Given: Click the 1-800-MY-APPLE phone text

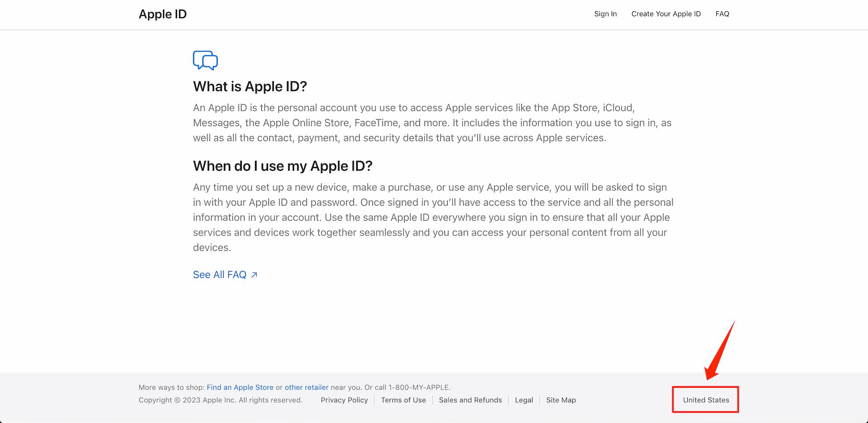Looking at the screenshot, I should [x=420, y=387].
